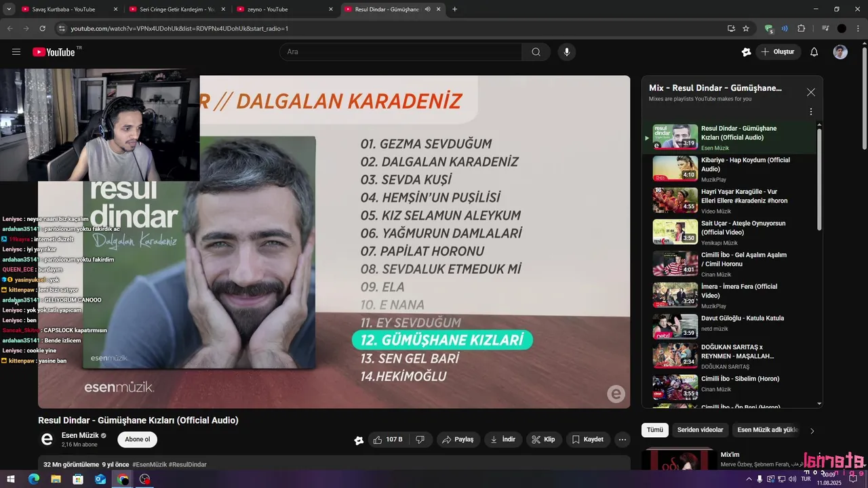This screenshot has height=488, width=868.
Task: Open the Esen Müzik channel name link
Action: (80, 435)
